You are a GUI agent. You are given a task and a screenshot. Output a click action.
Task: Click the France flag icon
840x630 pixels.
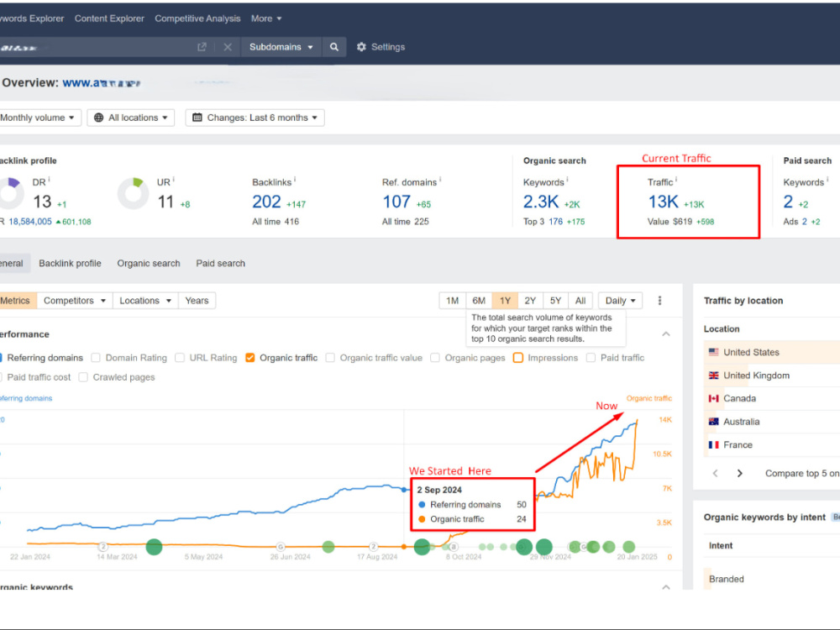coord(713,444)
